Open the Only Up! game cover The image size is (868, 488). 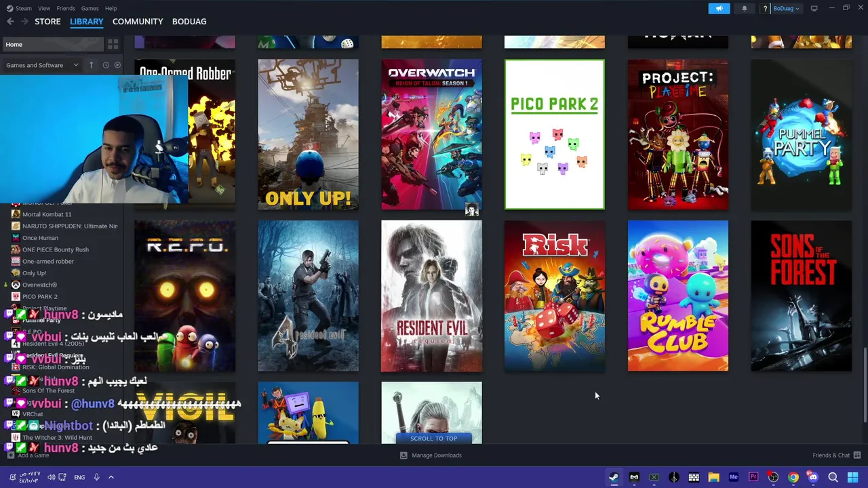pyautogui.click(x=308, y=134)
